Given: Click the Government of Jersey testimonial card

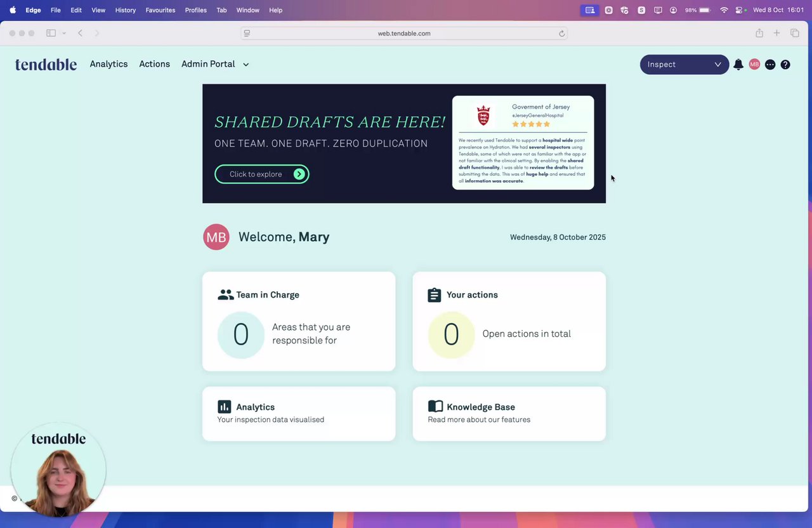Looking at the screenshot, I should click(x=523, y=143).
